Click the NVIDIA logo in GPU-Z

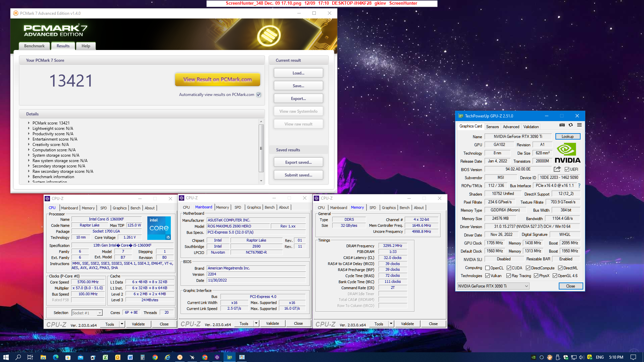[x=567, y=153]
